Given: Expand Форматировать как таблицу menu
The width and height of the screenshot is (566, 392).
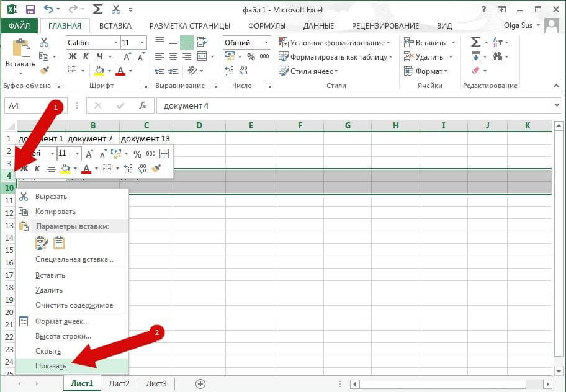Looking at the screenshot, I should click(336, 57).
